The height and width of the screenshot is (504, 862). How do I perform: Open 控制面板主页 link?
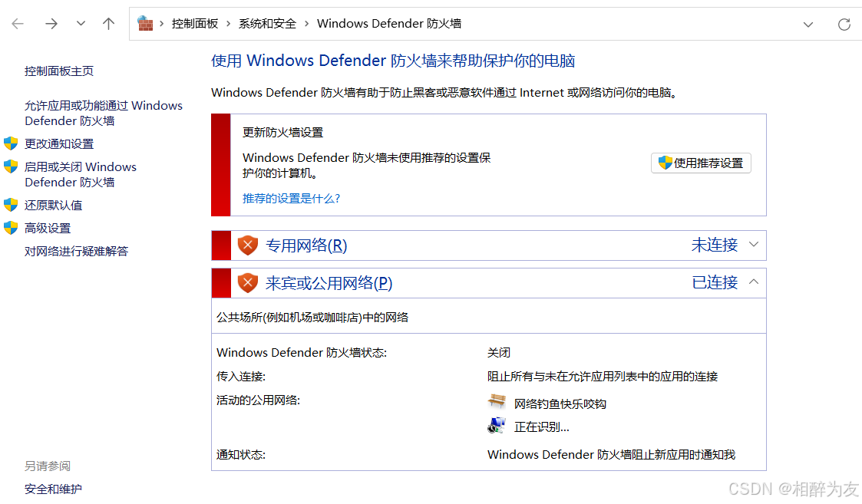point(59,71)
